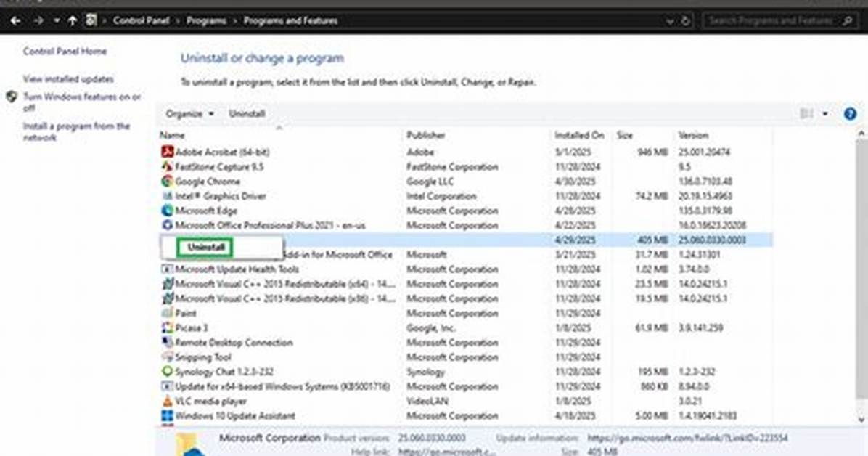Select the Google Chrome icon in list
This screenshot has height=456, width=868.
[x=167, y=182]
